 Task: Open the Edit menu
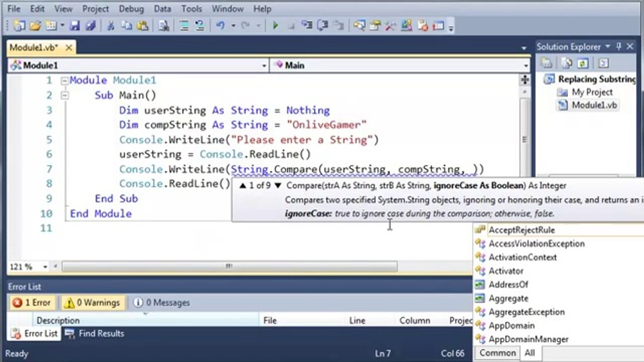tap(37, 9)
